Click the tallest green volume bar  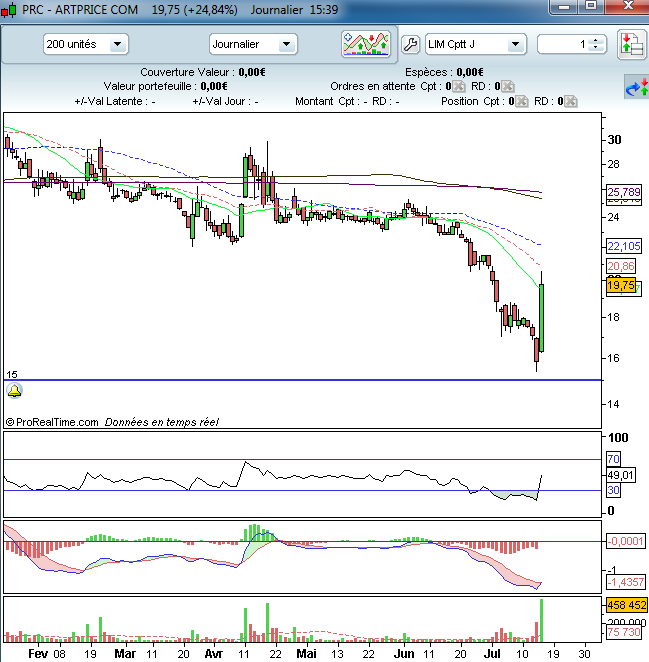(x=542, y=621)
